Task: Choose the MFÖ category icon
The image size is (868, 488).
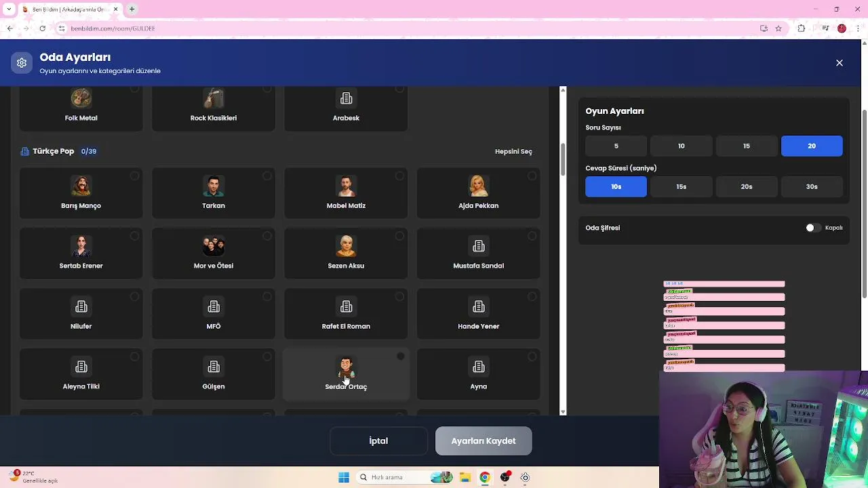Action: click(214, 306)
